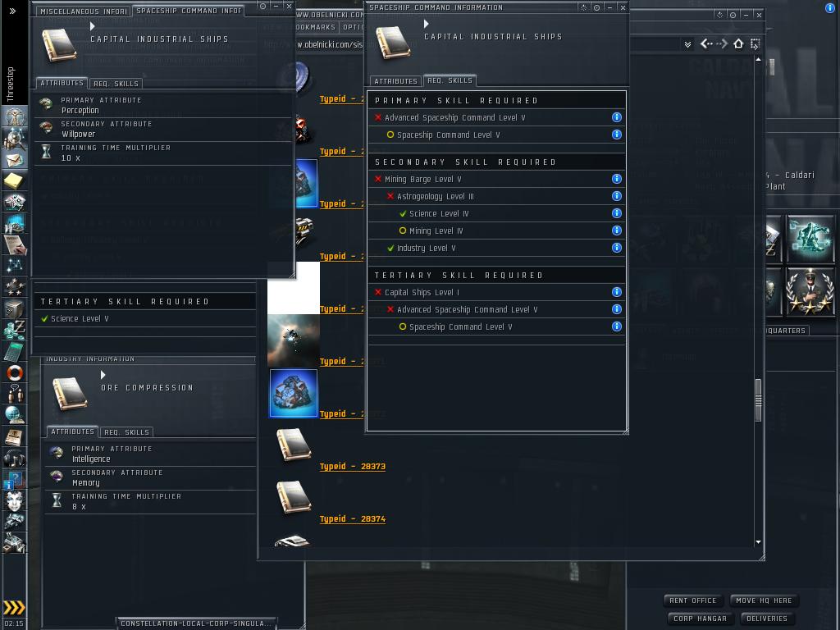This screenshot has height=630, width=840.
Task: Click the officer with gold stars station icon
Action: pos(810,291)
